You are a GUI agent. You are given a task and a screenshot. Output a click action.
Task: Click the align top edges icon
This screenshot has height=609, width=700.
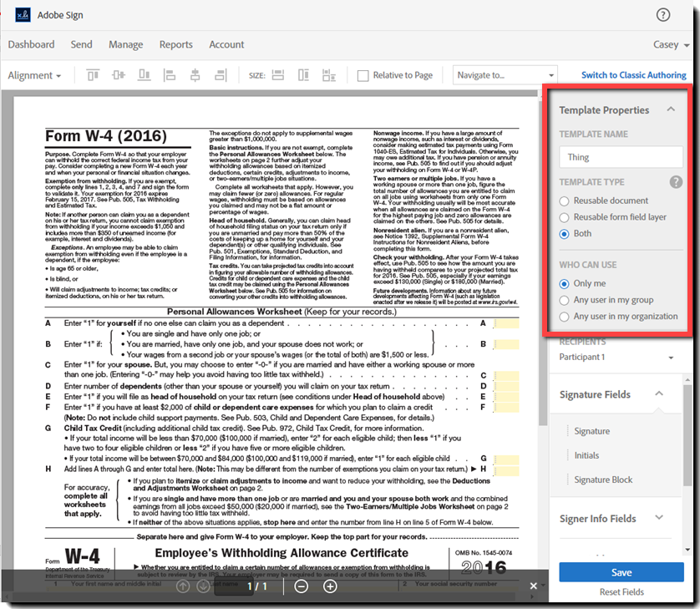tap(92, 75)
